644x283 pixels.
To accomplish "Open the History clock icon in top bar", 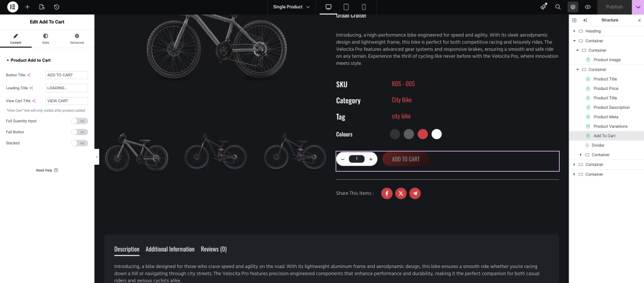I will coord(57,7).
